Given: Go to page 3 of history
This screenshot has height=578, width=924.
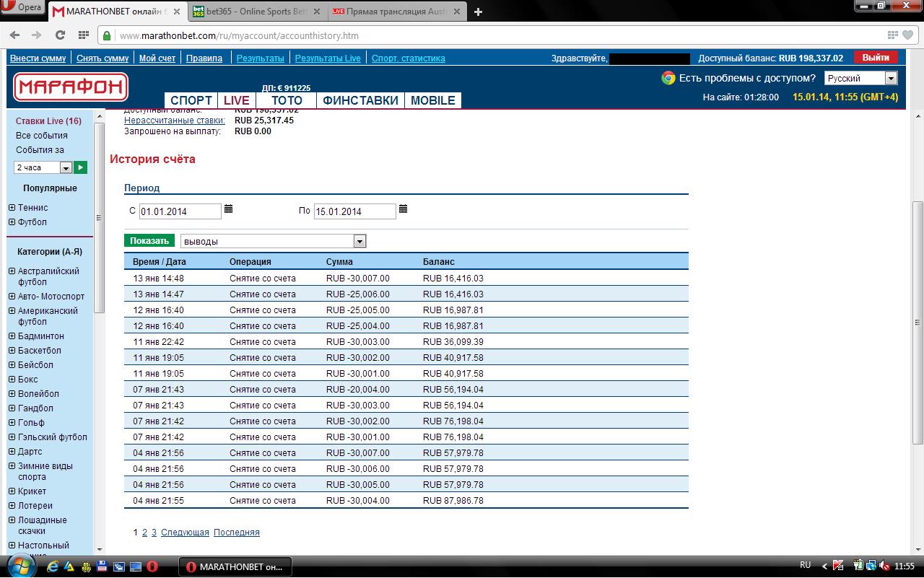Looking at the screenshot, I should click(x=154, y=533).
